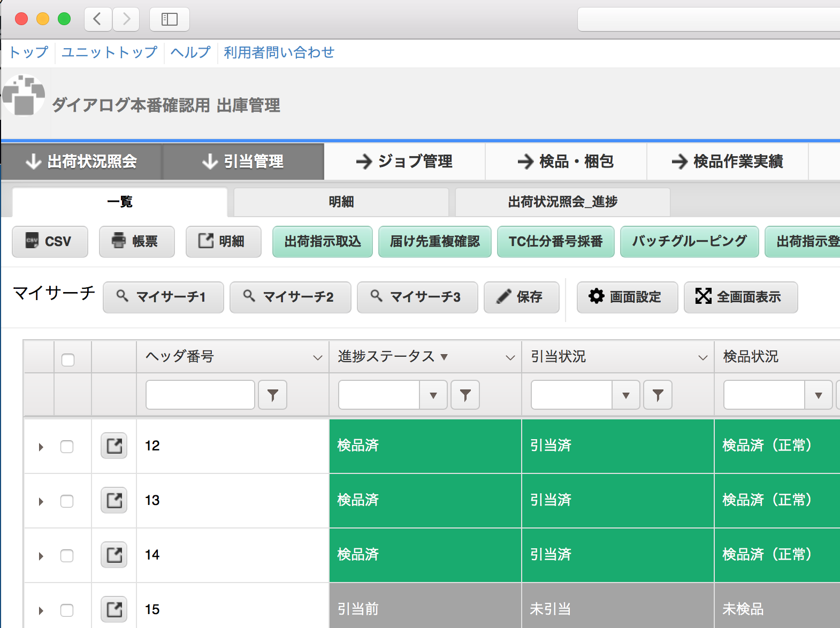Expand row 14 details triangle
The width and height of the screenshot is (840, 628).
coord(41,556)
